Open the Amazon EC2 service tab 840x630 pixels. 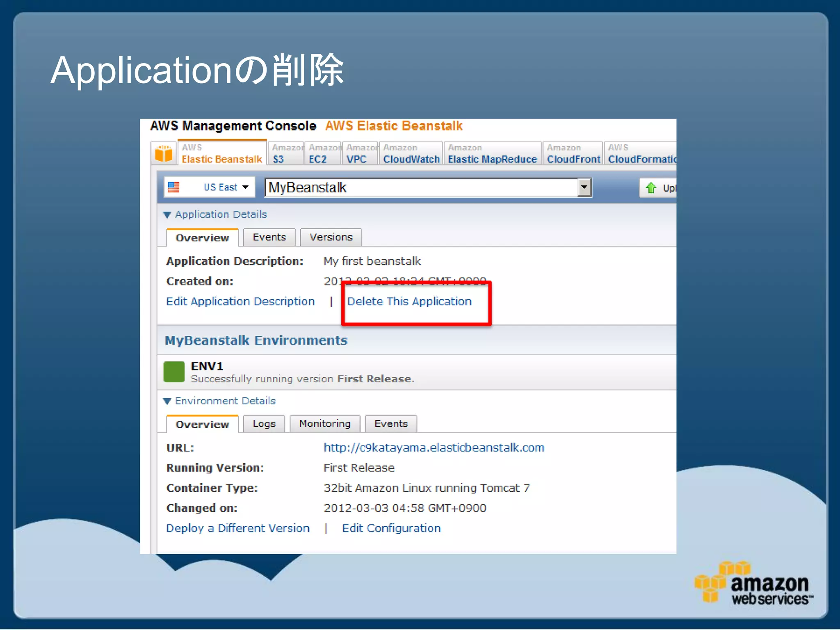click(323, 153)
